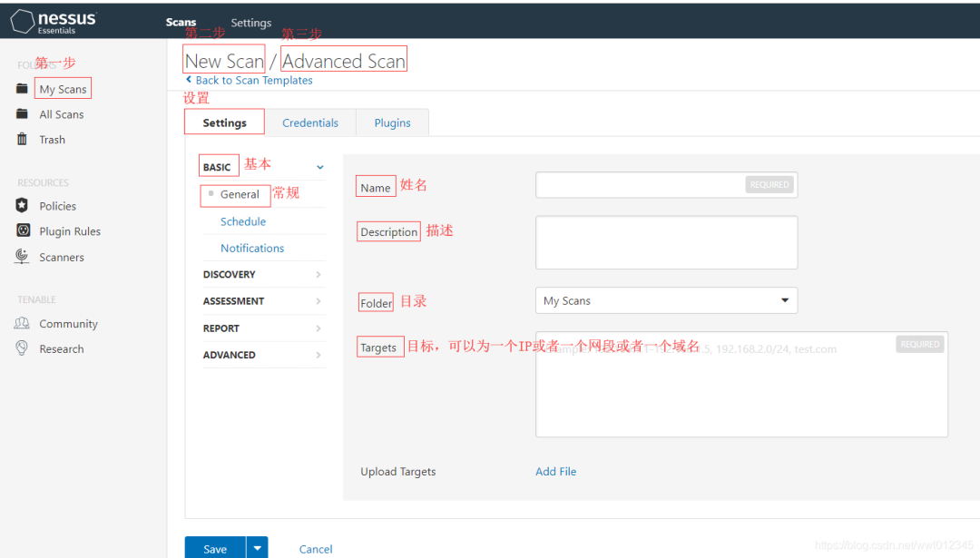This screenshot has width=980, height=558.
Task: Click the Description text area
Action: coord(666,242)
